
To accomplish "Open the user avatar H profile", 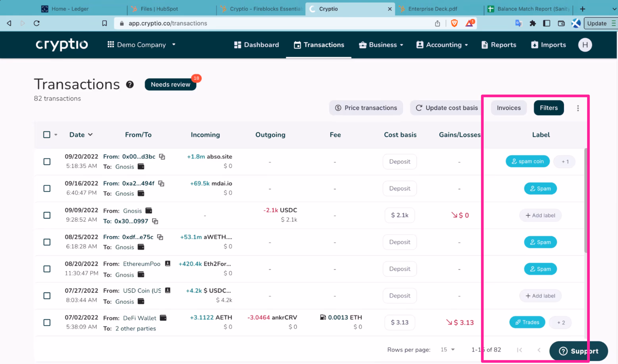I will (585, 45).
